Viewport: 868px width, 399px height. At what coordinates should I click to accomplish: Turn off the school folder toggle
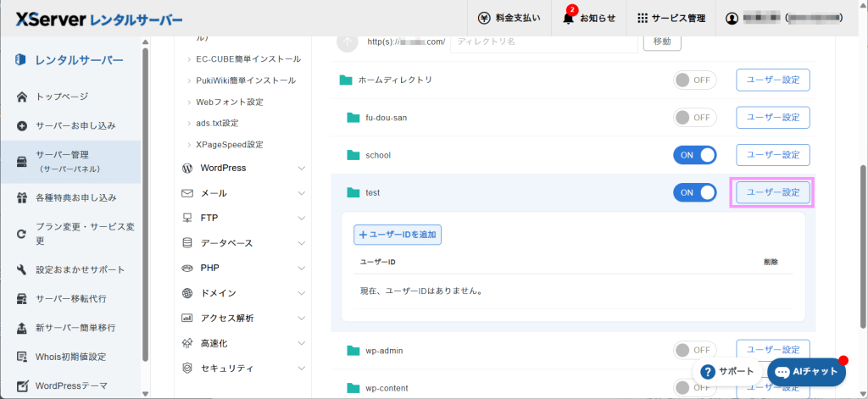coord(694,155)
